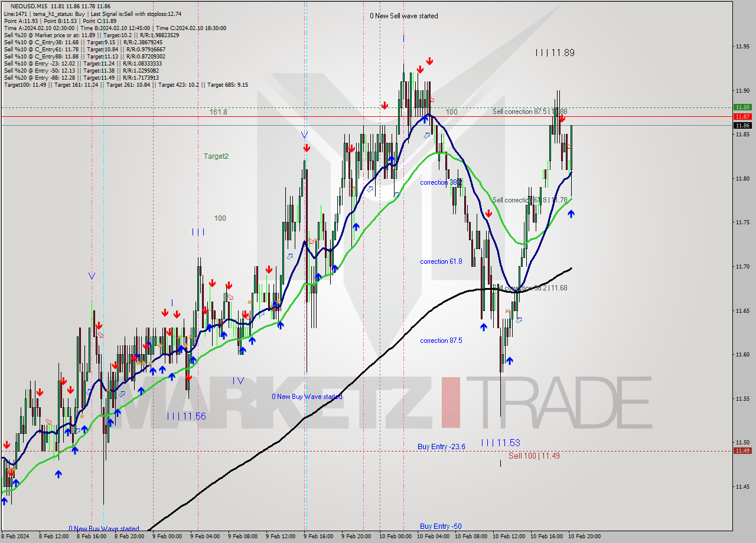This screenshot has height=543, width=756.
Task: Click the 11.95 price axis label
Action: click(x=742, y=47)
